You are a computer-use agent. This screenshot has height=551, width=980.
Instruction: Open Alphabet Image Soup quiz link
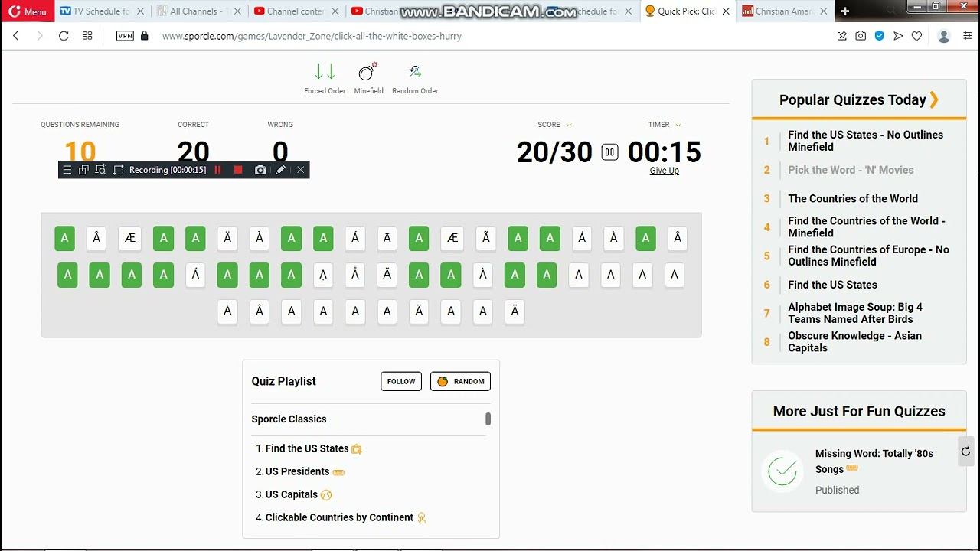pyautogui.click(x=855, y=313)
